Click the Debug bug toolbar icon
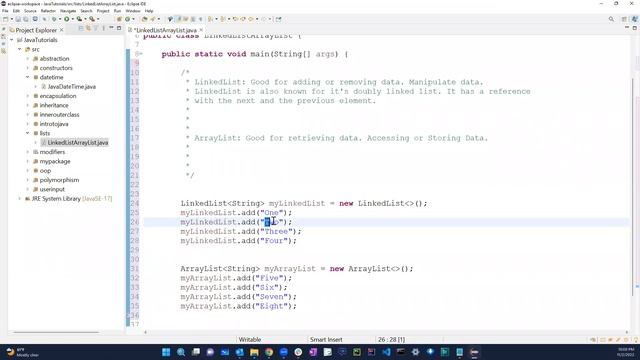 click(53, 19)
